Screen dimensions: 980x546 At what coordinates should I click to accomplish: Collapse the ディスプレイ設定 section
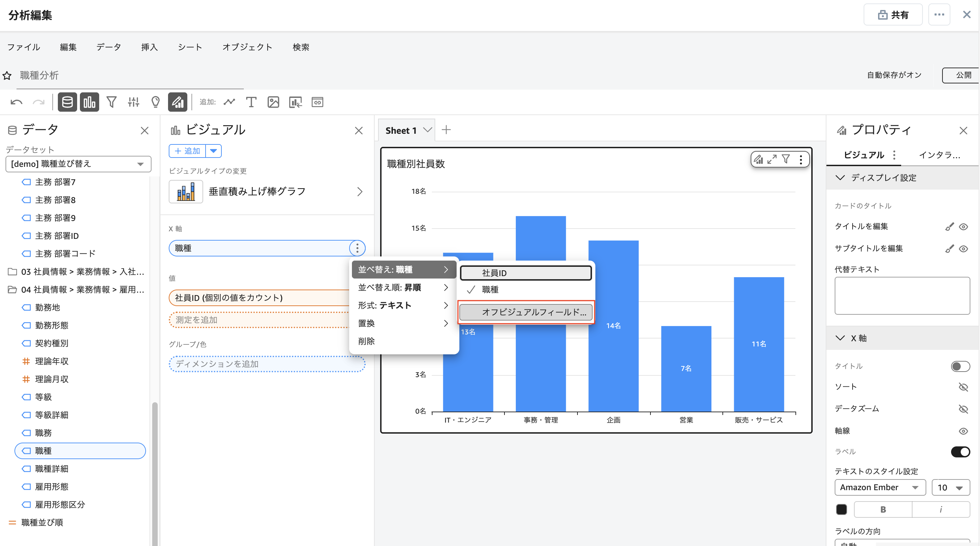[x=840, y=178]
